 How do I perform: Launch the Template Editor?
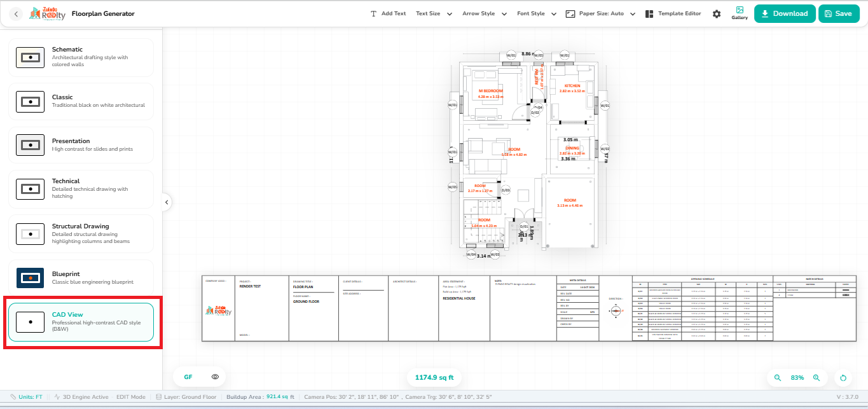tap(673, 13)
